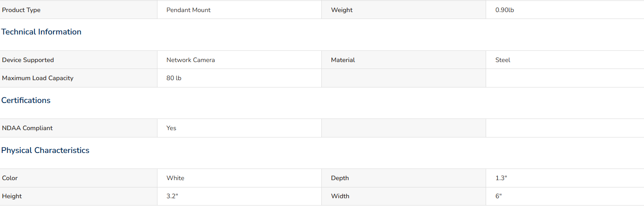Select the Steel material value

503,60
